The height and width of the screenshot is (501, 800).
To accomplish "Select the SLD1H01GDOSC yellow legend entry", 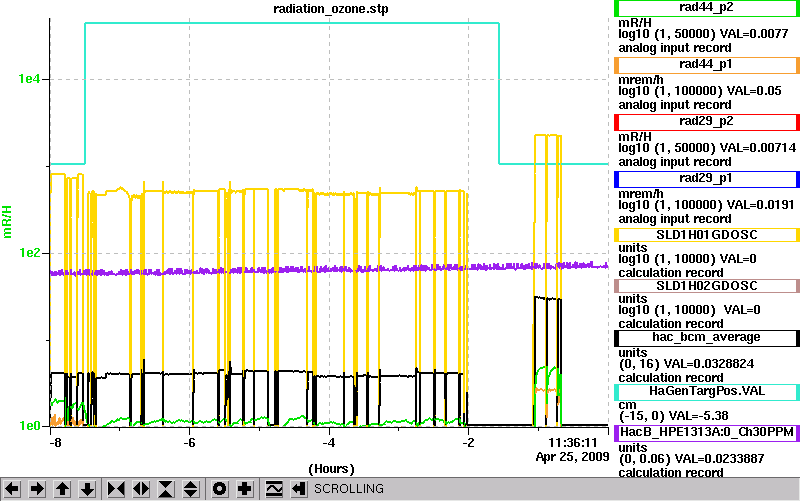I will click(x=707, y=235).
